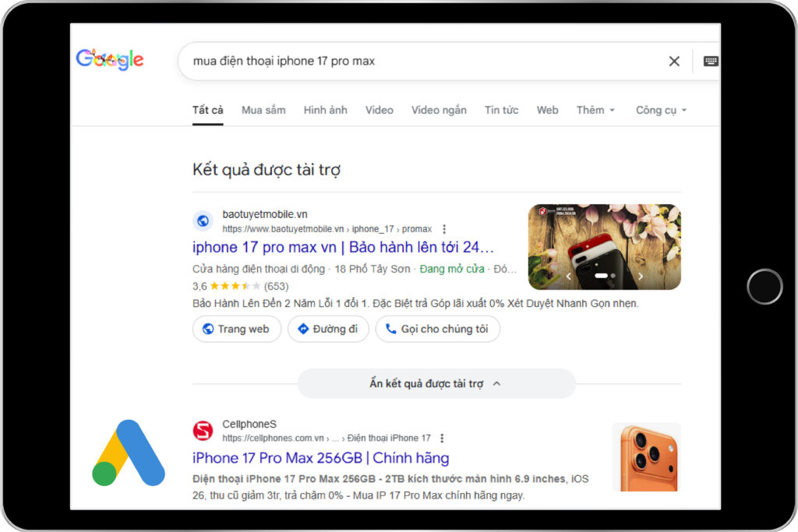The image size is (798, 532).
Task: Open the on-screen keyboard input tool
Action: click(x=710, y=62)
